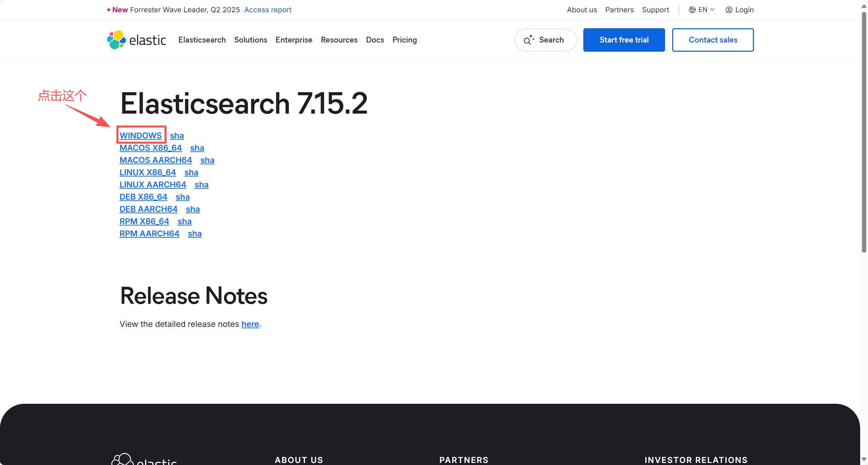Click the Login user icon
Screen dimensions: 868x465
(729, 10)
